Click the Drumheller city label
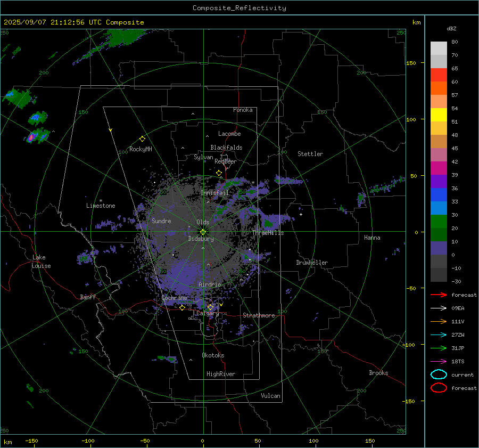The width and height of the screenshot is (479, 448). point(312,263)
